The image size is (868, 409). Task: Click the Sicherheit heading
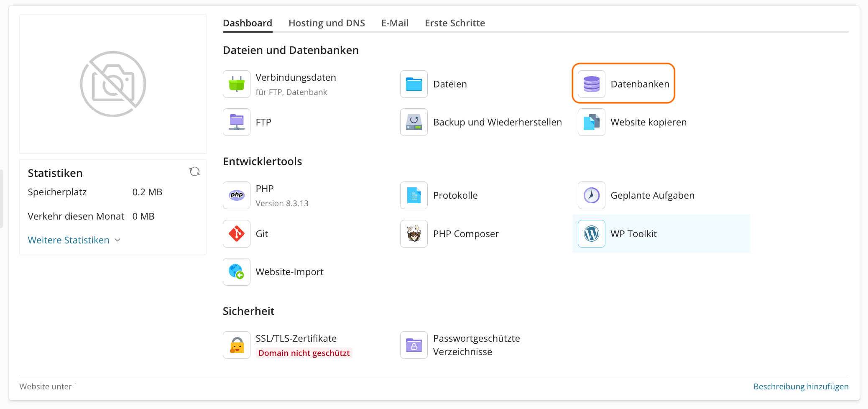click(x=248, y=311)
